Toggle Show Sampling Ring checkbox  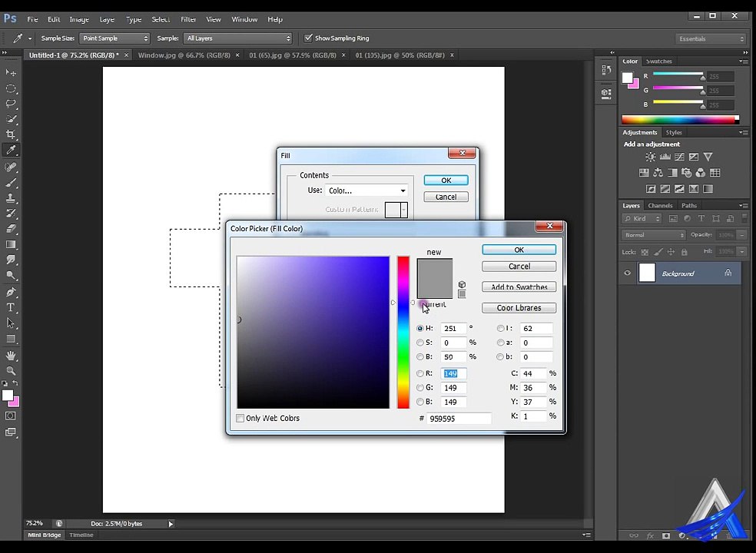tap(308, 38)
